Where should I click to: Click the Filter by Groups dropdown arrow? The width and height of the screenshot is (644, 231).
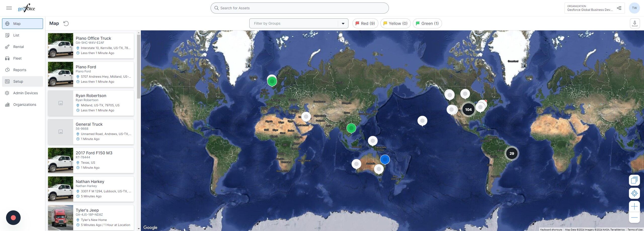pyautogui.click(x=343, y=24)
